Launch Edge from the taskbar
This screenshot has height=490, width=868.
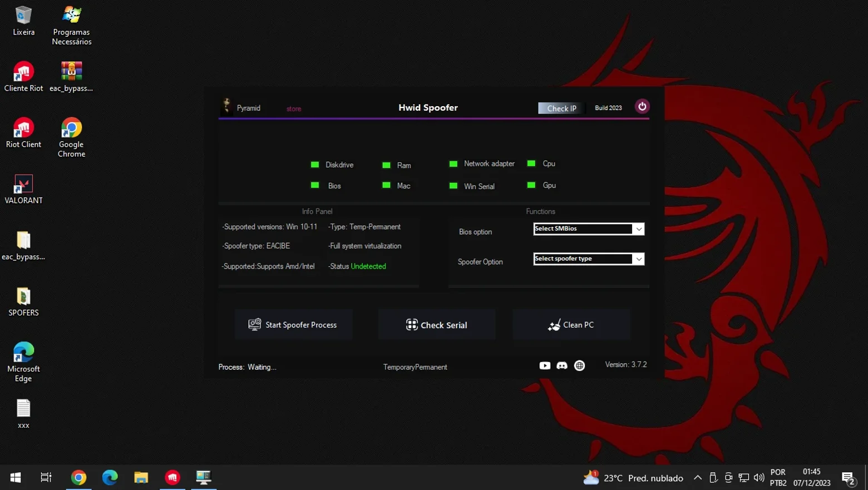pos(110,477)
